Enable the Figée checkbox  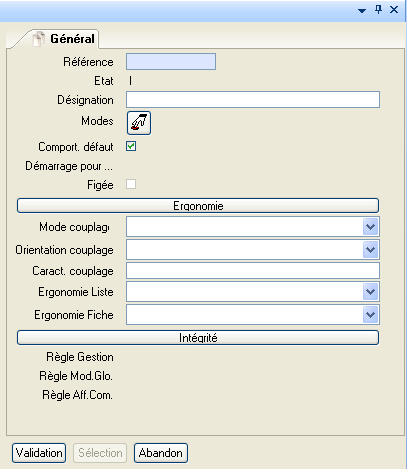(131, 184)
